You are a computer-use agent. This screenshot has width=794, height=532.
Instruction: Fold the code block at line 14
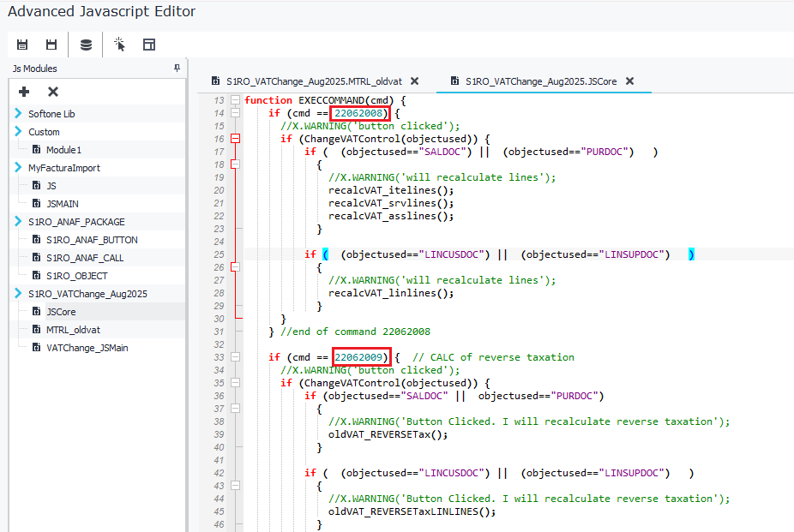coord(235,113)
